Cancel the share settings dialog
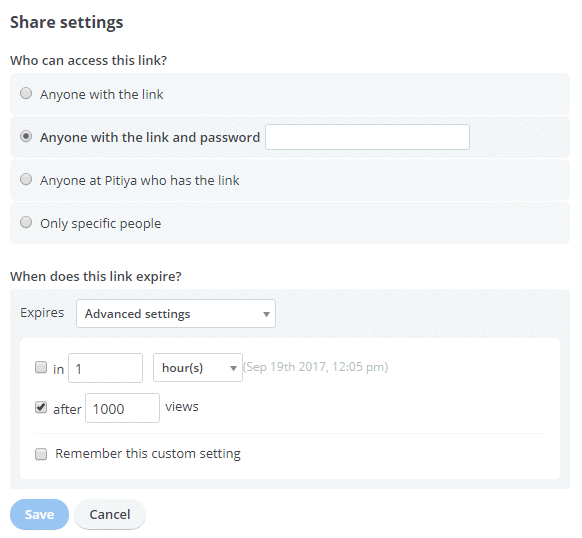The image size is (582, 538). coord(110,515)
